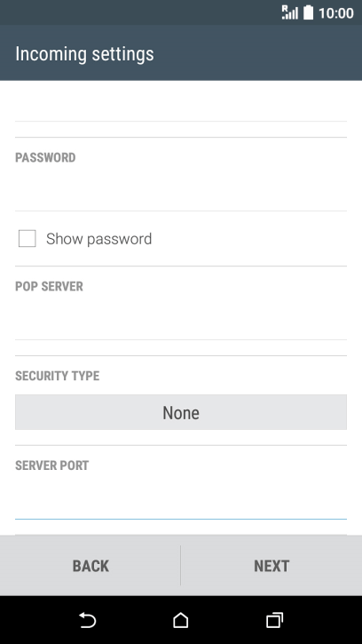362x644 pixels.
Task: Tap the Incoming settings title header
Action: point(84,54)
